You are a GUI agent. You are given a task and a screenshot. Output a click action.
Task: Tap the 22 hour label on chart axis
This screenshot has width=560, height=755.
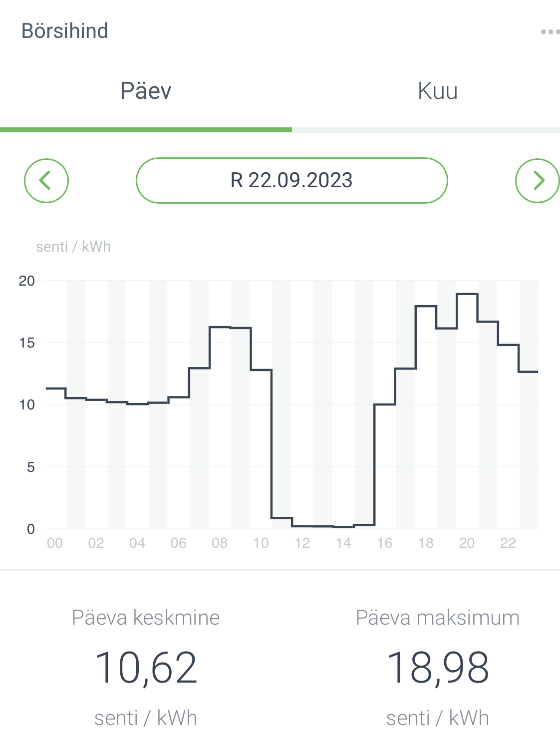(x=508, y=543)
